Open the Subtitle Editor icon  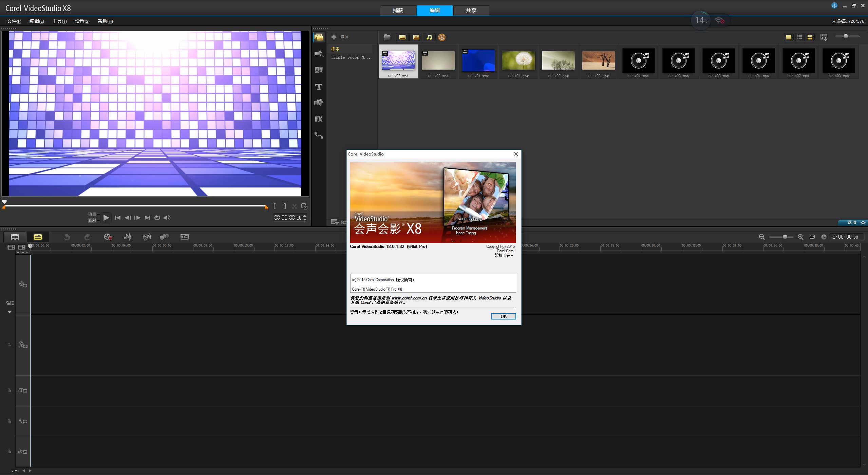click(184, 237)
